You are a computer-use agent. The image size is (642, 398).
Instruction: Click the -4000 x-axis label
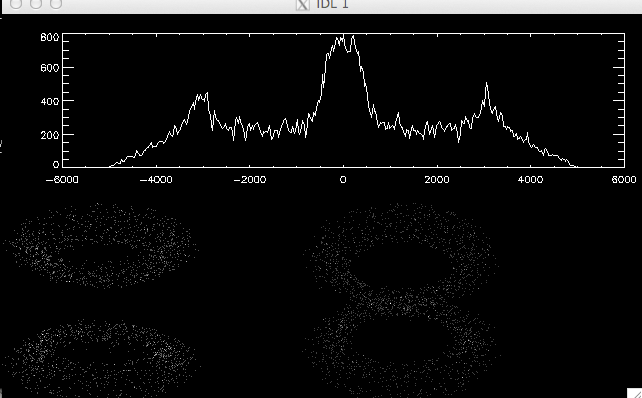pos(156,180)
